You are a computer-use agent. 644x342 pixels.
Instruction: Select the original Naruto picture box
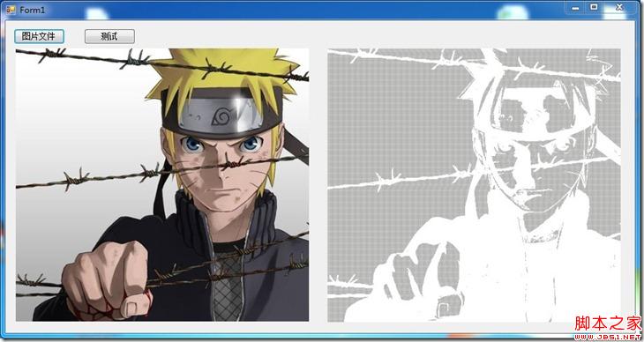162,185
